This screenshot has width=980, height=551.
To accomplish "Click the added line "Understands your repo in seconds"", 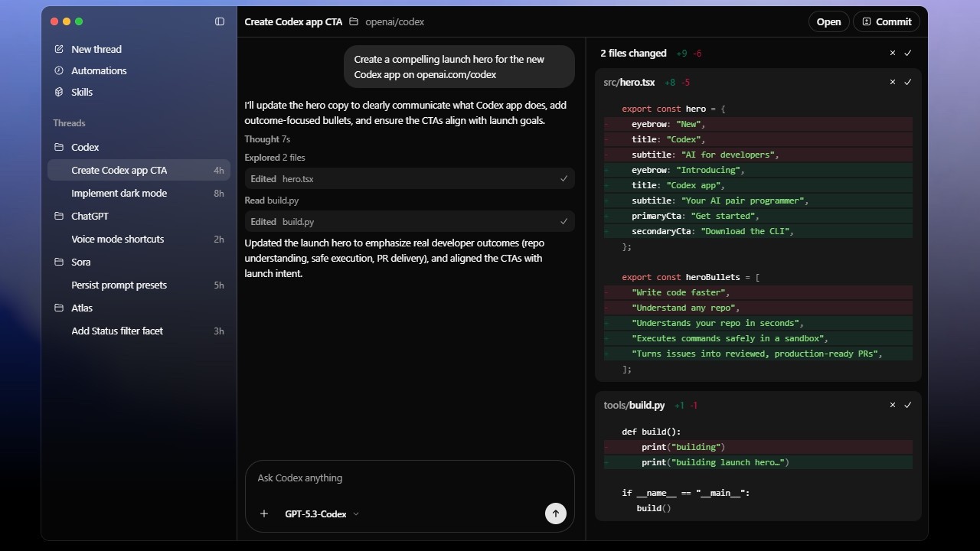I will click(x=758, y=323).
